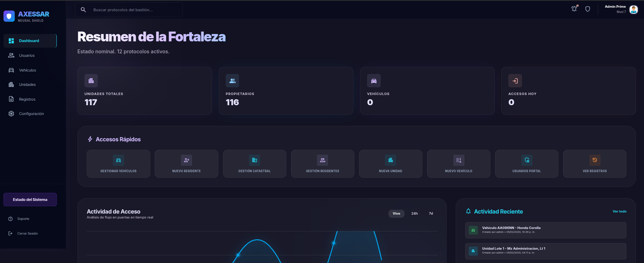644x263 pixels.
Task: Select the Vivo chart view
Action: 396,214
